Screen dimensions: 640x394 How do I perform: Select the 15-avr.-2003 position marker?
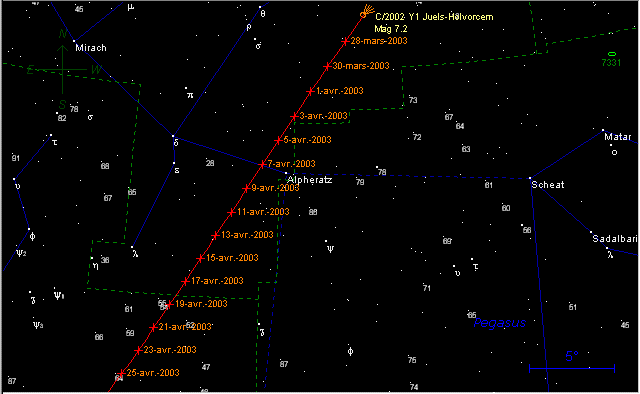pyautogui.click(x=200, y=258)
